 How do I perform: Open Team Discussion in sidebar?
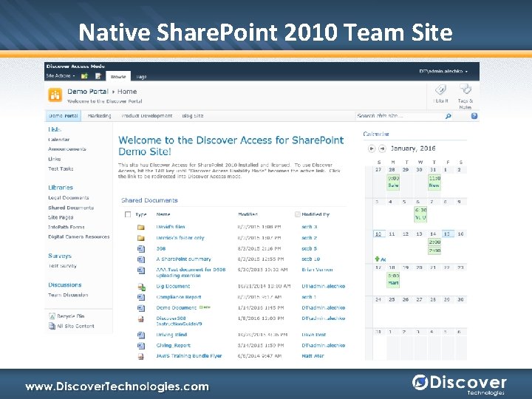68,295
